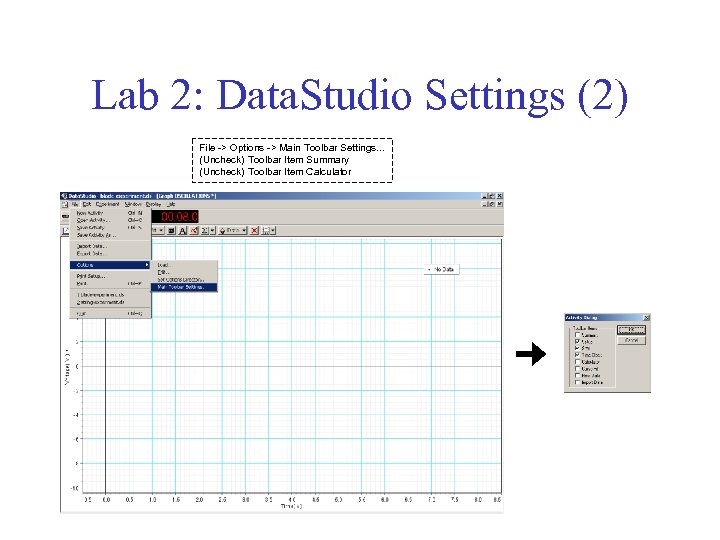Close the DataStudio main window
Screen dimensions: 720x540
[x=500, y=196]
